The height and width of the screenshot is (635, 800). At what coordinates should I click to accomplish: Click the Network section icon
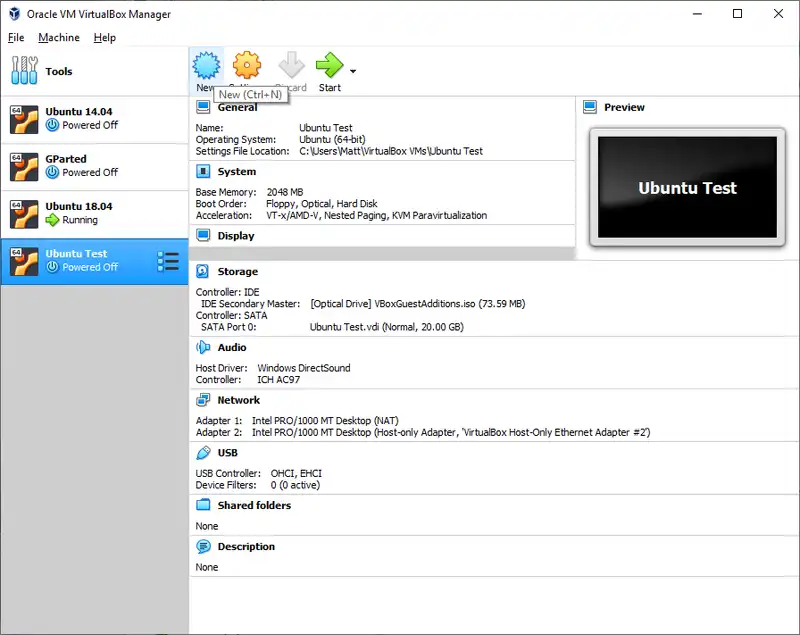point(202,400)
